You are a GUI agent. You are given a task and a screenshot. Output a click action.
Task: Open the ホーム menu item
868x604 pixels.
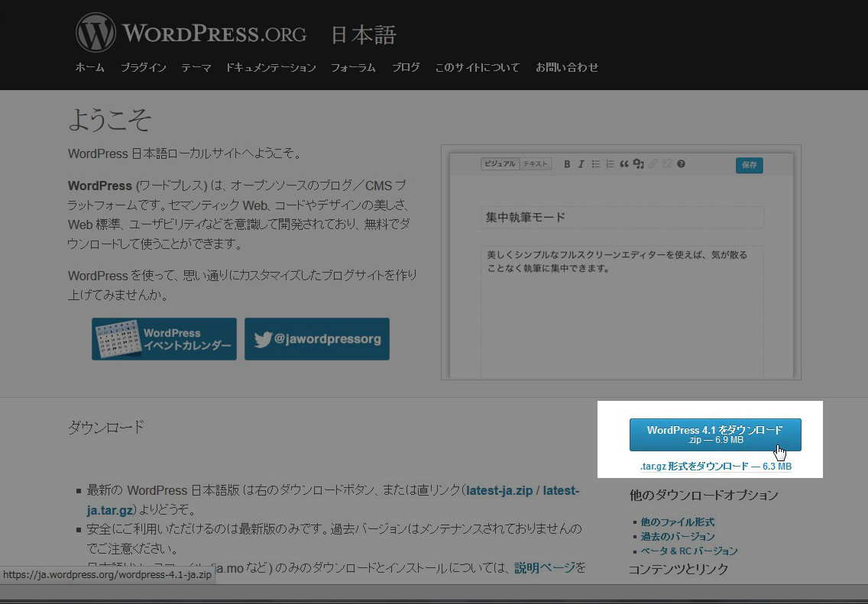[x=89, y=67]
